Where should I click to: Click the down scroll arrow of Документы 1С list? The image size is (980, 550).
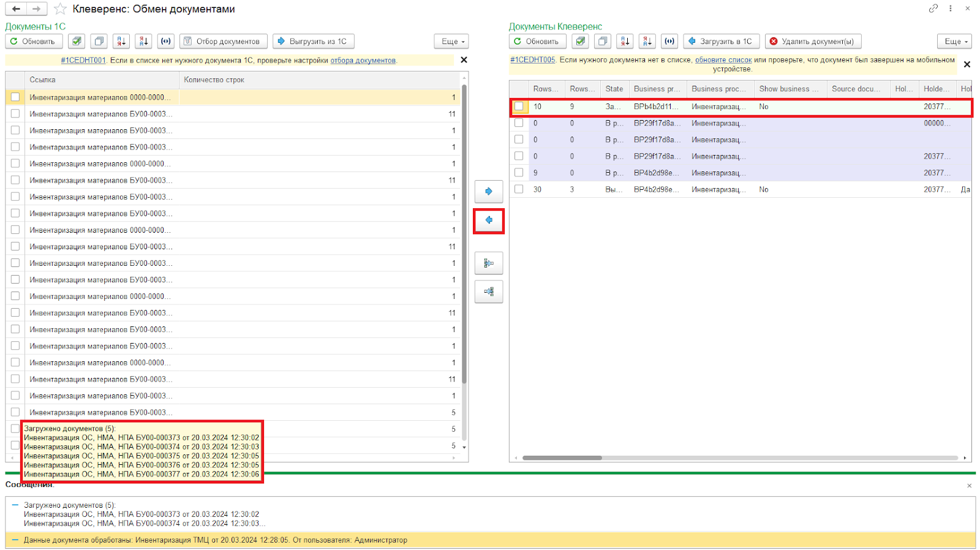coord(464,448)
